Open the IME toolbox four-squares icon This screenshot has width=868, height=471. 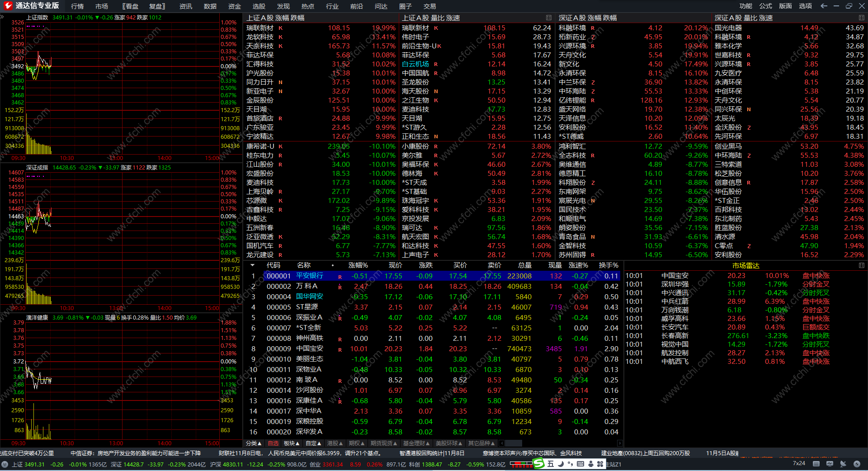click(600, 464)
